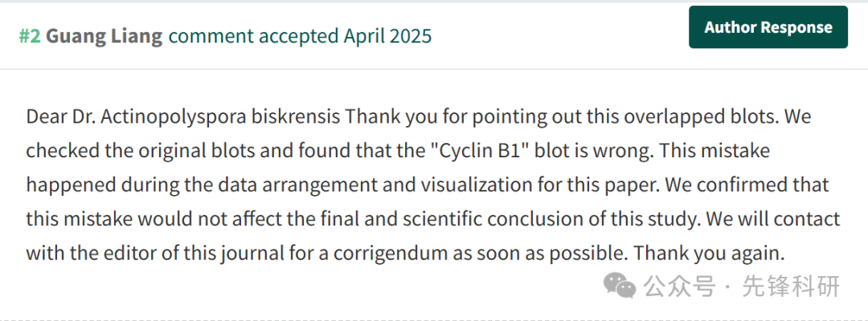
Task: Click the word 'accepted' in header
Action: coord(299,36)
